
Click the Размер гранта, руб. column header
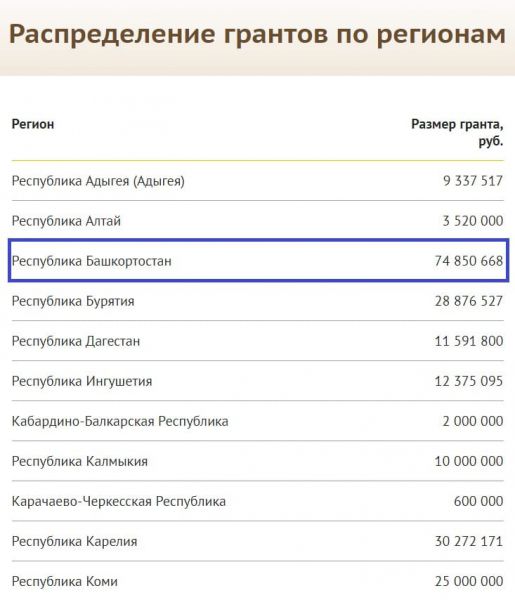(x=457, y=132)
